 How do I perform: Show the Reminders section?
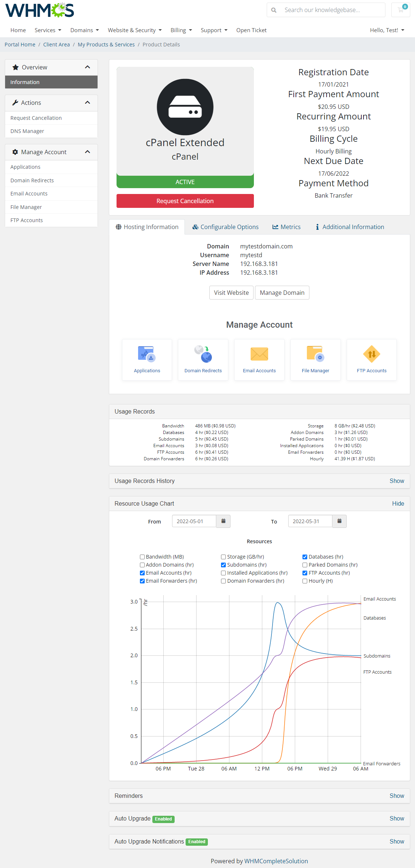point(397,796)
